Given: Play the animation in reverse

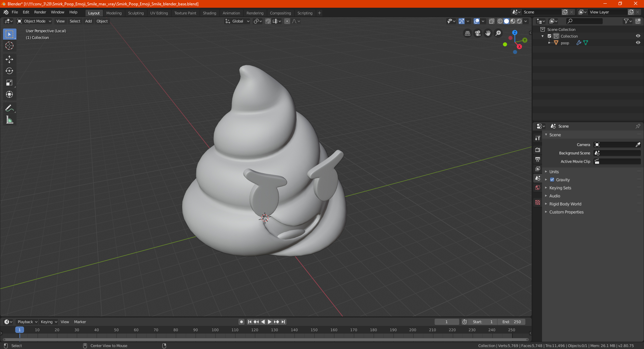Looking at the screenshot, I should (263, 322).
